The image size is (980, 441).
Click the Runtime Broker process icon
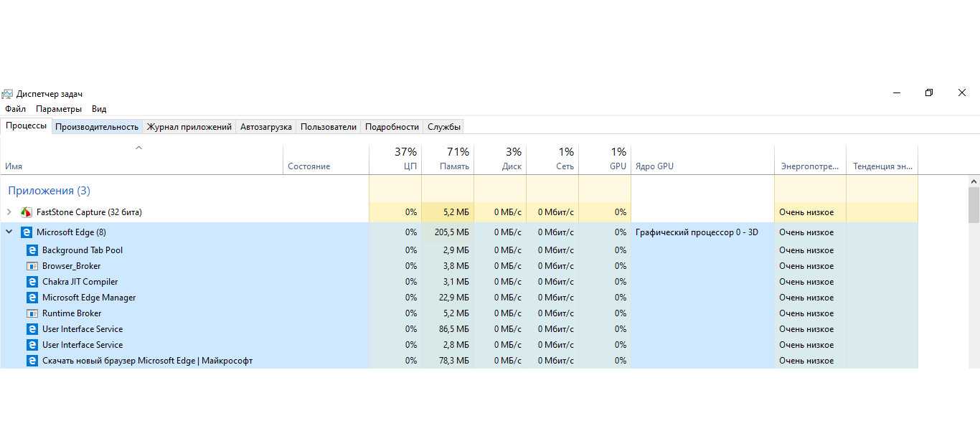point(32,313)
